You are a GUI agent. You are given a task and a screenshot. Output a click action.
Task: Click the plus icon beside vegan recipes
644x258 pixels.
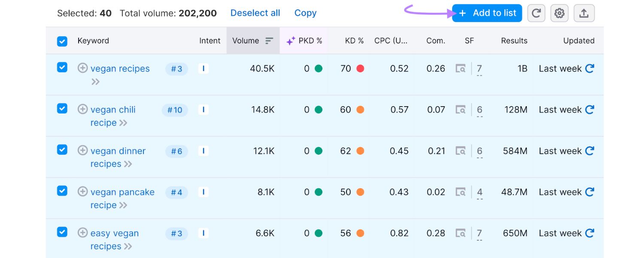coord(82,68)
